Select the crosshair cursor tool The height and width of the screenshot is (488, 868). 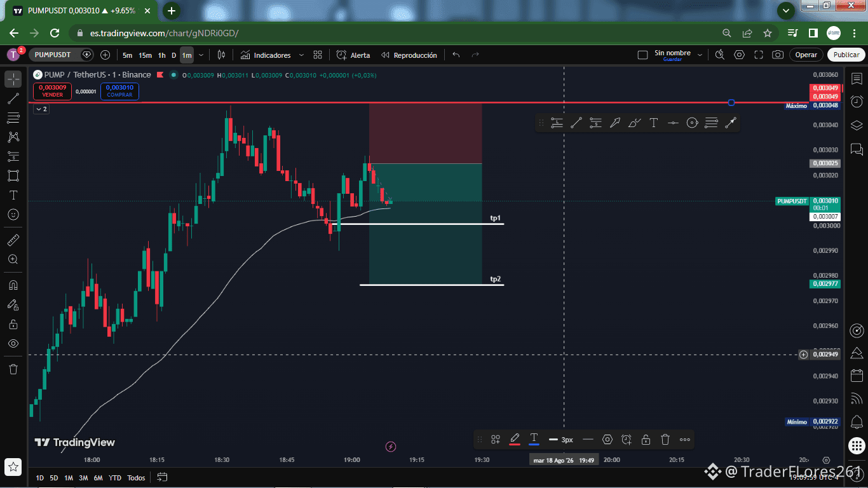(x=13, y=79)
